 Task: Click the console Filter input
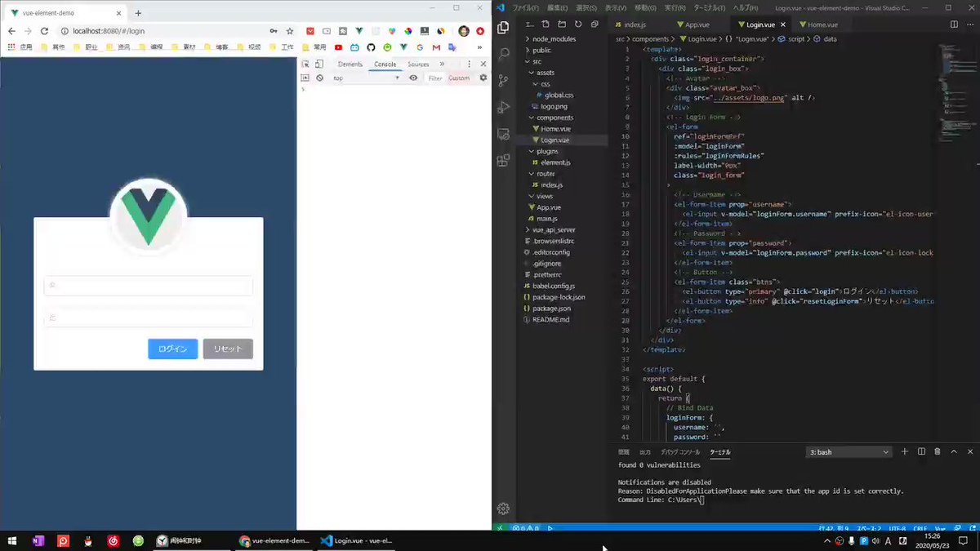tap(435, 78)
